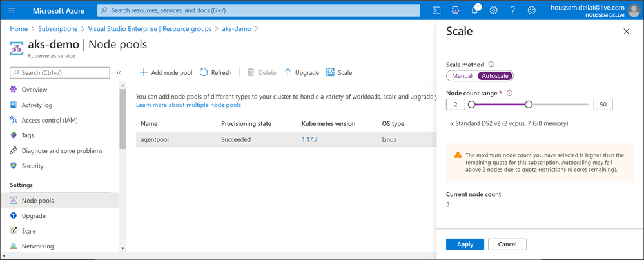Screen dimensions: 644x260
Task: Open the user account avatar
Action: (x=634, y=10)
